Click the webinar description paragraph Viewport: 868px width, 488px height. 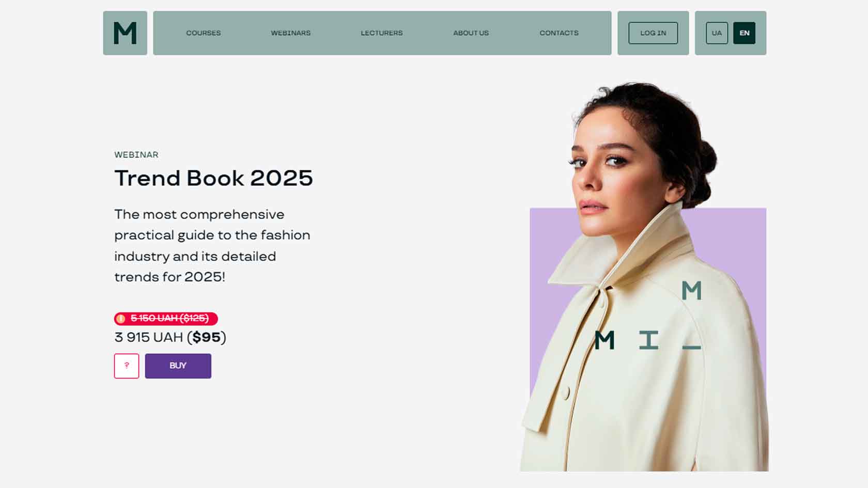point(212,246)
